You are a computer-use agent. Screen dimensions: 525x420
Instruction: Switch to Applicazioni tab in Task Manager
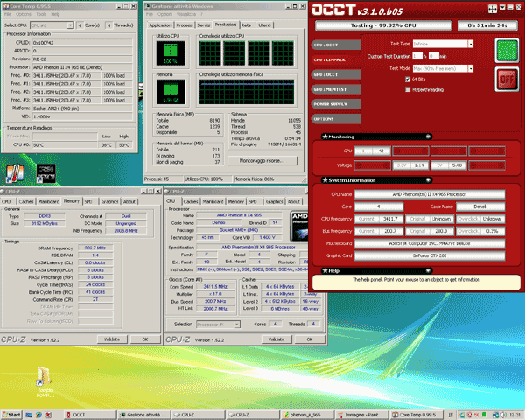coord(160,25)
